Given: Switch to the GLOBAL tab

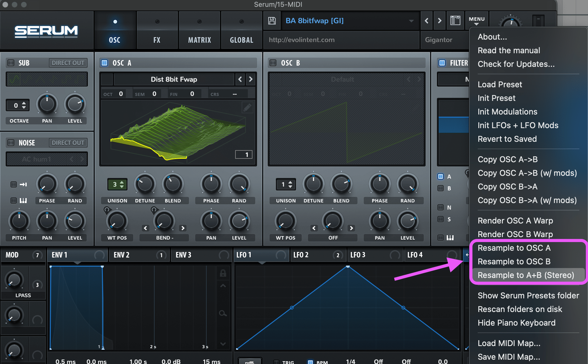Looking at the screenshot, I should [x=242, y=30].
